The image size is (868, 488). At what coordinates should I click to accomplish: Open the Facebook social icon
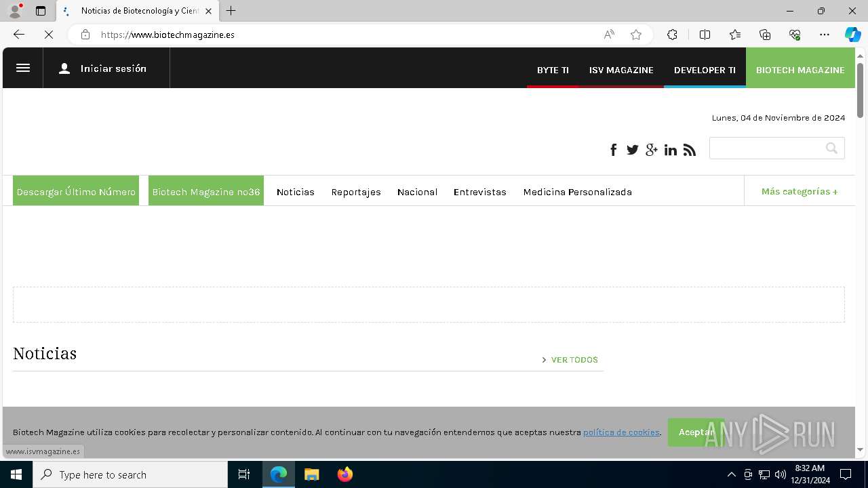pos(614,150)
